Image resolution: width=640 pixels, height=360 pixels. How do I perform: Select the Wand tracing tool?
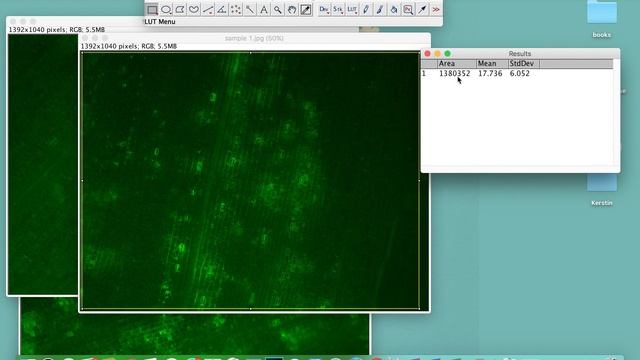pyautogui.click(x=250, y=9)
